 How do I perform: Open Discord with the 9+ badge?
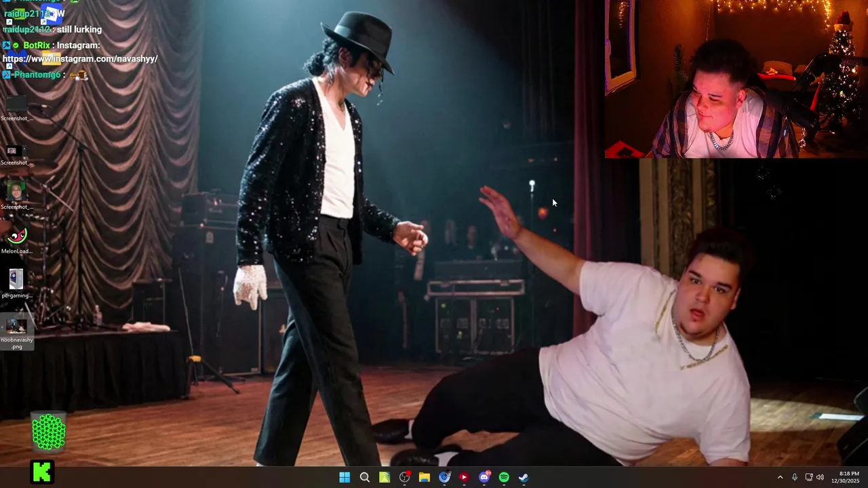point(484,477)
